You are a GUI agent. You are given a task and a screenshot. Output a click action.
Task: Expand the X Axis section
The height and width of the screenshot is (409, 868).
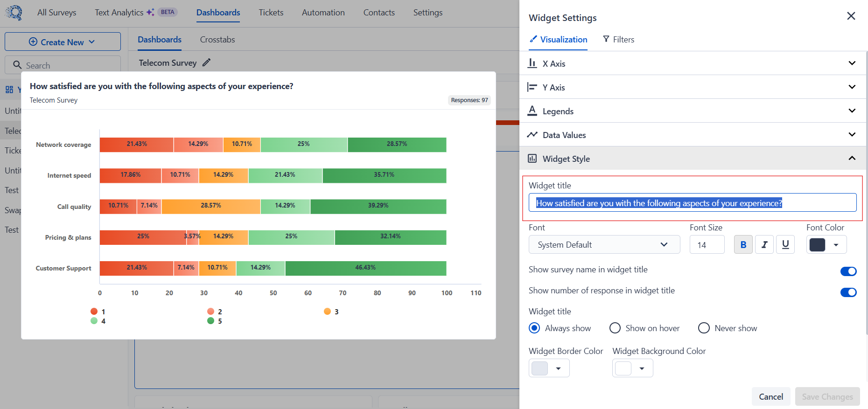(x=693, y=63)
